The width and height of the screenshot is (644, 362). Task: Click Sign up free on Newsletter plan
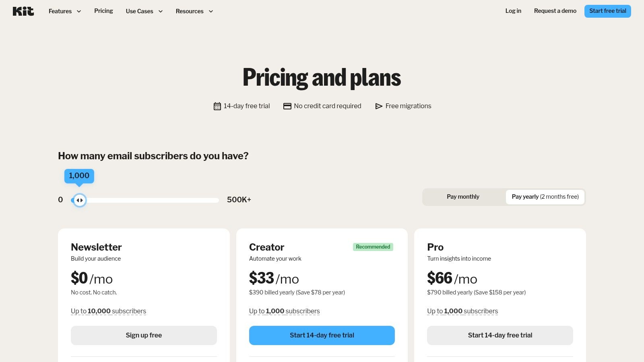coord(144,335)
